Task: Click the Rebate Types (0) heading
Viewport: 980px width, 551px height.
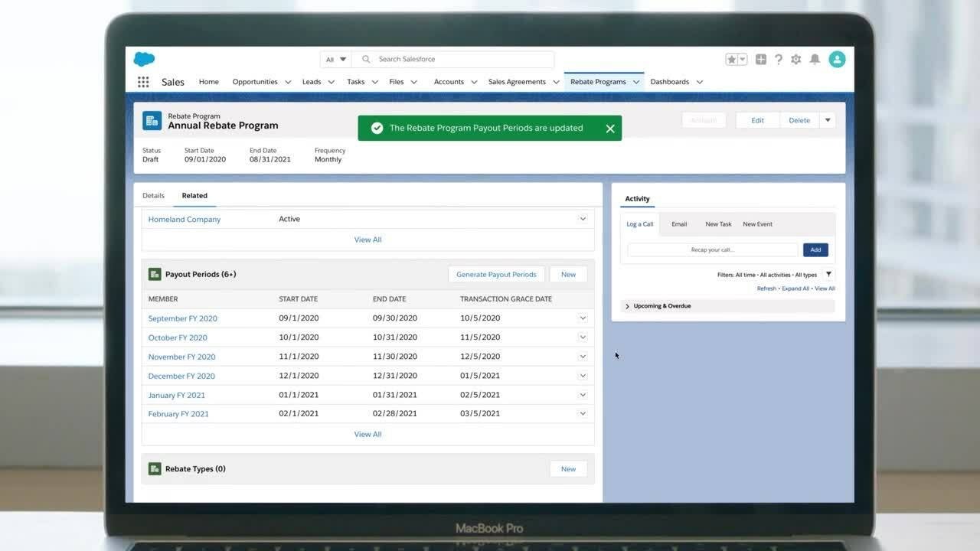Action: click(x=195, y=469)
